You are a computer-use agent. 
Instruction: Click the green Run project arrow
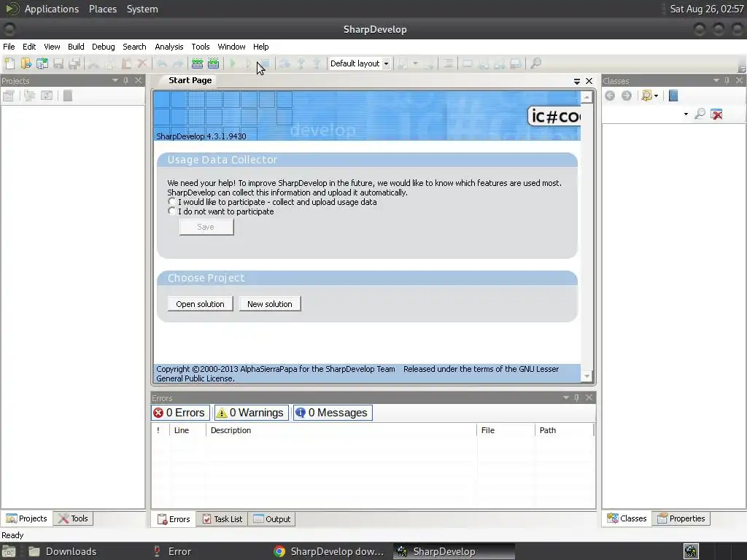coord(233,63)
